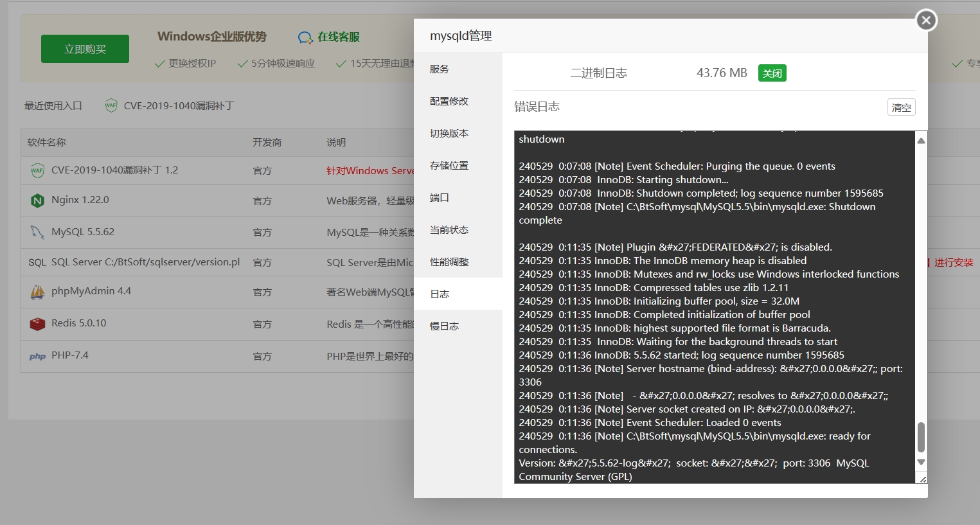Screen dimensions: 980x525
Task: Click the 清空 button to clear error log
Action: click(x=902, y=107)
